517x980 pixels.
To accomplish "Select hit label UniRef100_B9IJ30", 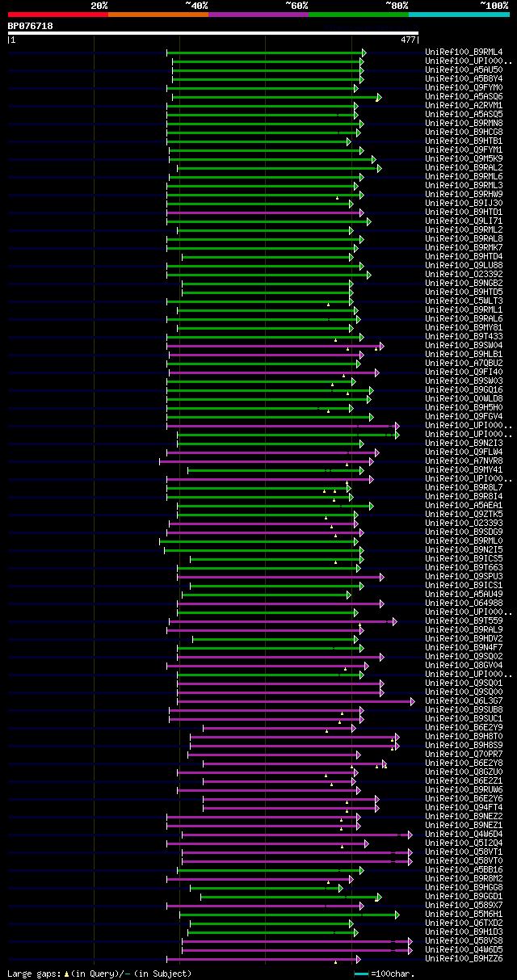I will (464, 204).
